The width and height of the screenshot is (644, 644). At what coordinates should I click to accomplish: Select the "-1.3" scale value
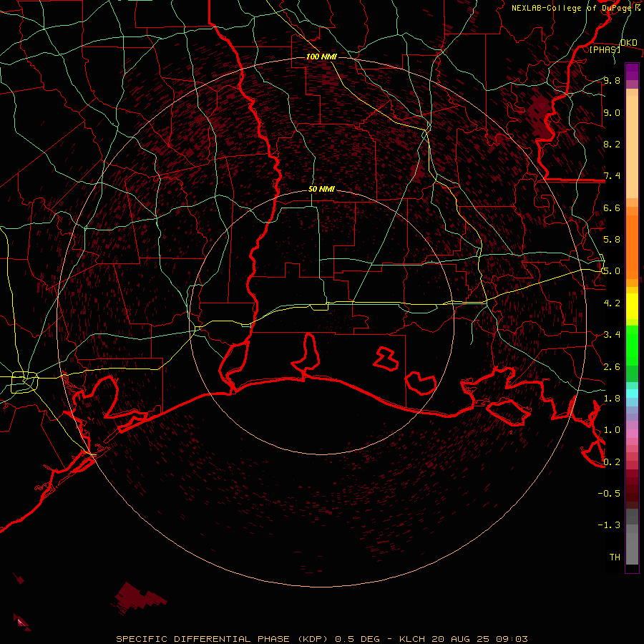click(609, 525)
